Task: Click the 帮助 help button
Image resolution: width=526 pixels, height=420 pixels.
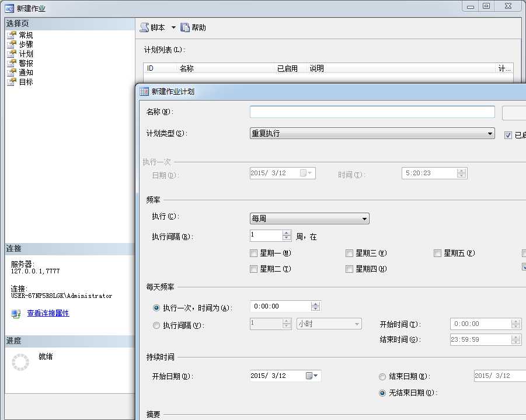Action: (x=193, y=27)
